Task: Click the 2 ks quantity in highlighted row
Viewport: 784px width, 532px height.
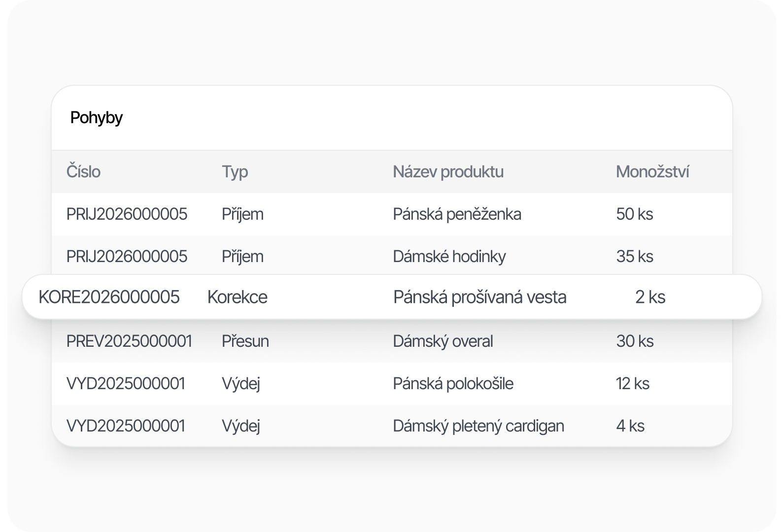Action: point(650,298)
